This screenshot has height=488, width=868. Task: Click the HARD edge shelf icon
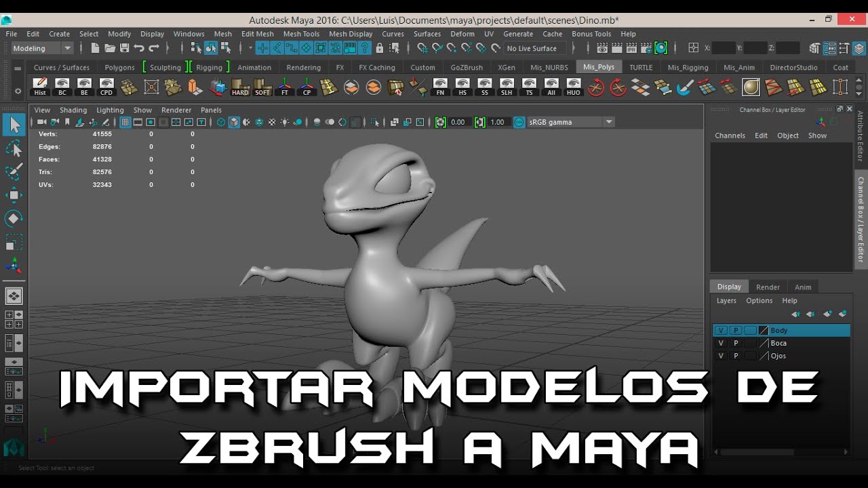pos(240,87)
